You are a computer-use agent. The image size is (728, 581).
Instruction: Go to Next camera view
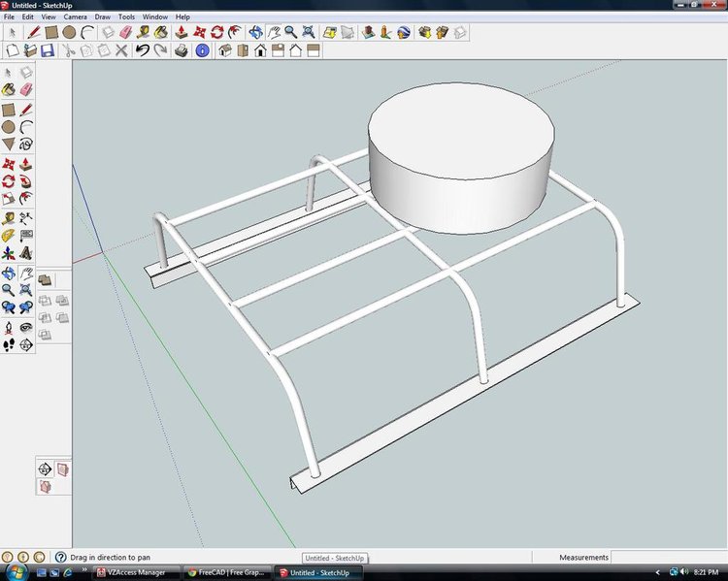(x=26, y=307)
